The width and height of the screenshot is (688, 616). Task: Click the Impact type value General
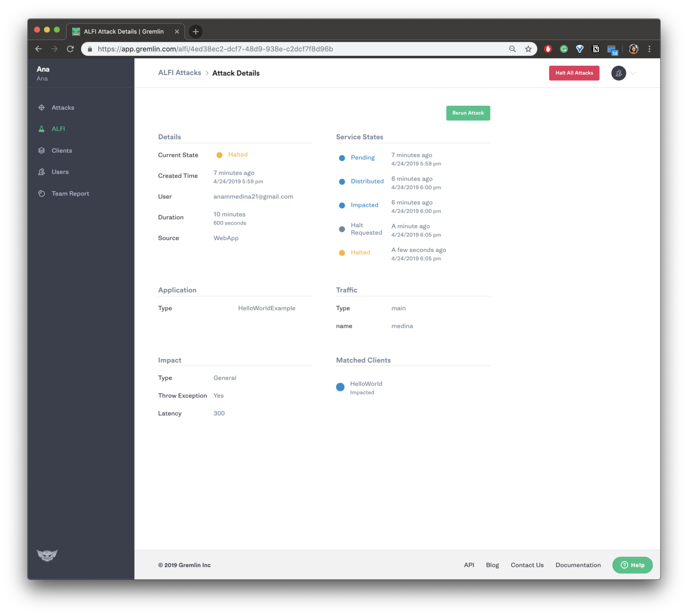tap(225, 378)
